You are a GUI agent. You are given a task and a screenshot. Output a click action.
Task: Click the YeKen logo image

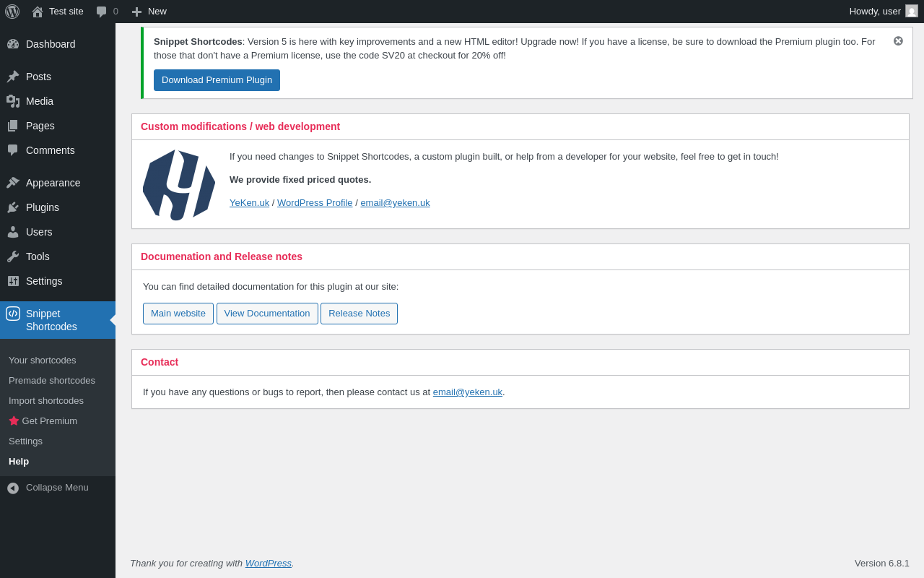(179, 185)
